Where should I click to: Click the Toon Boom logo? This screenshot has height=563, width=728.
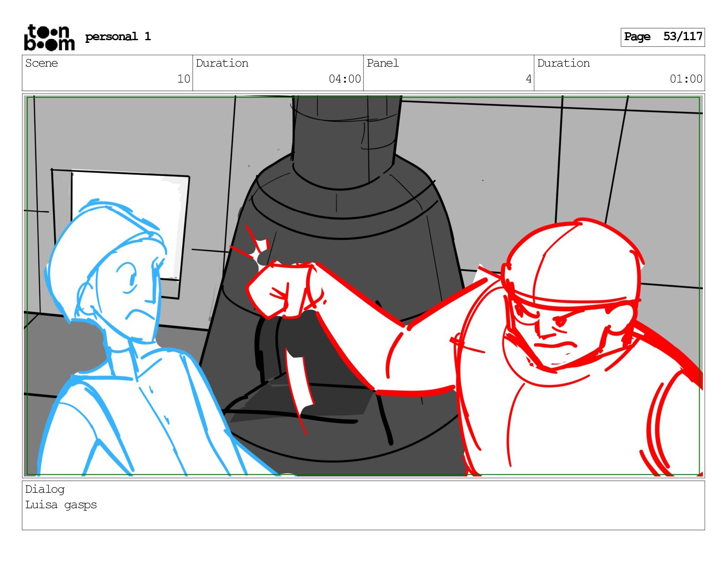tap(49, 38)
